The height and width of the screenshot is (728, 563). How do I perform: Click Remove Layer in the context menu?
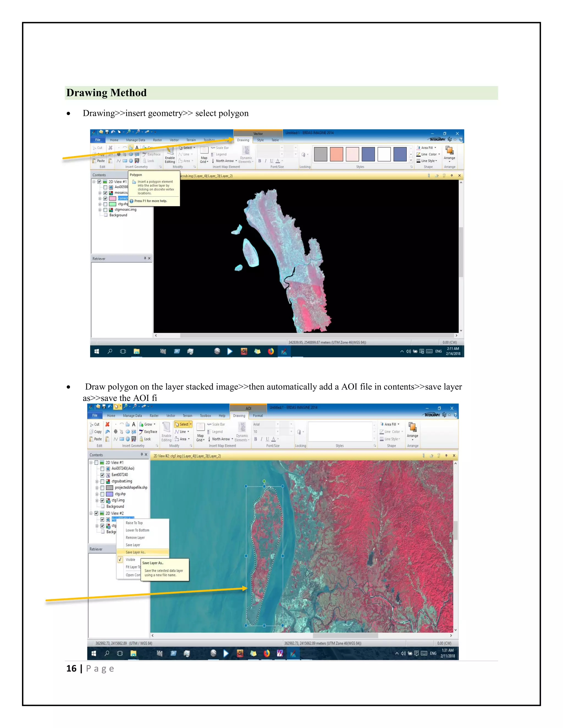pos(135,538)
